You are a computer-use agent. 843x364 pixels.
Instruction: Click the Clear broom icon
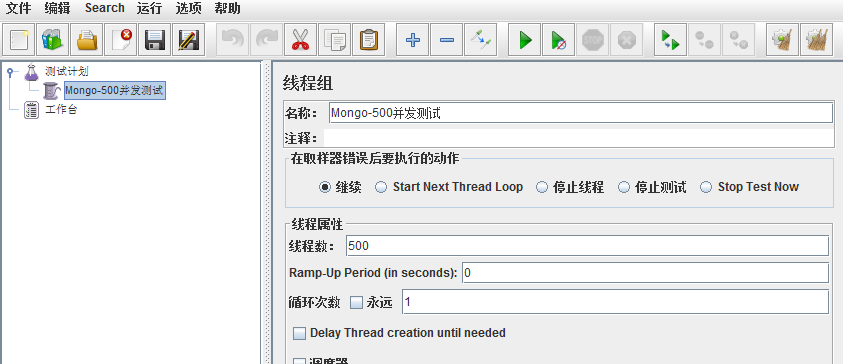tap(782, 40)
